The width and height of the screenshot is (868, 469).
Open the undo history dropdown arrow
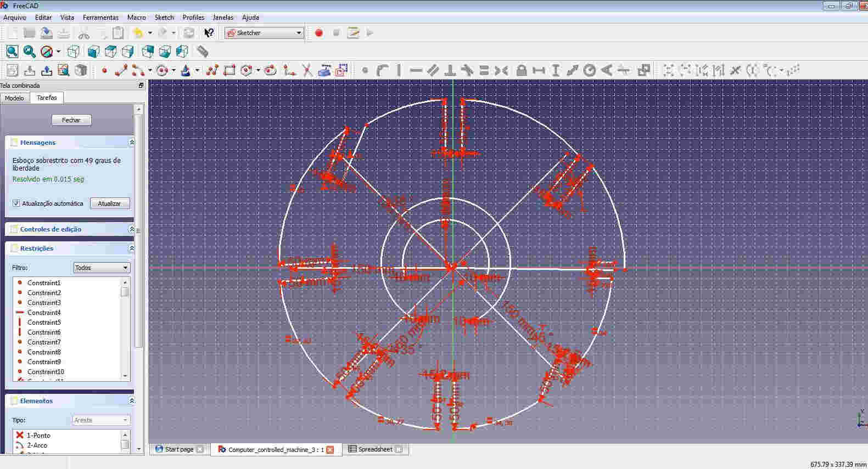point(150,33)
